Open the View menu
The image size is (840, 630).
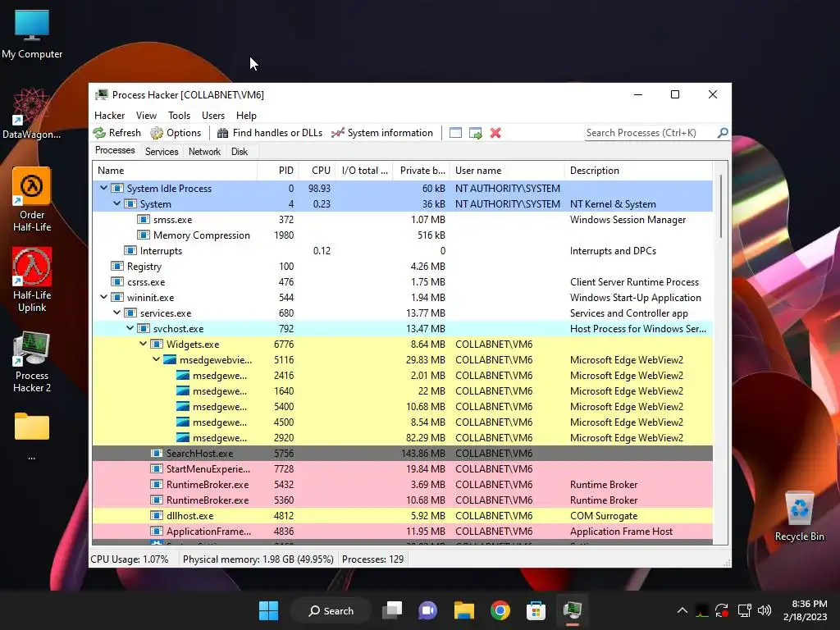(x=146, y=115)
